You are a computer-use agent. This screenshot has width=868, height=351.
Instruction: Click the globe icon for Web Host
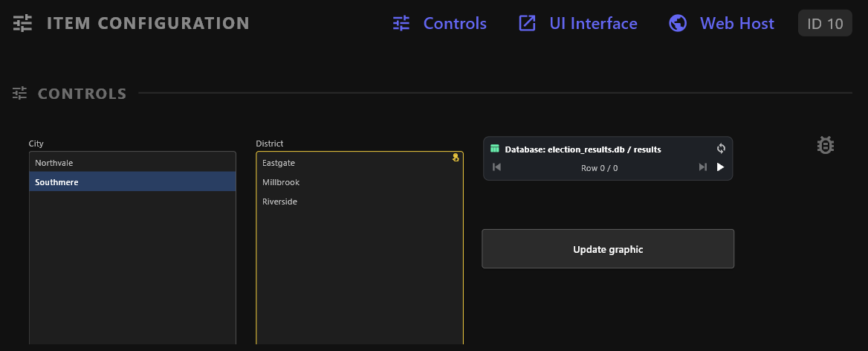[x=678, y=23]
